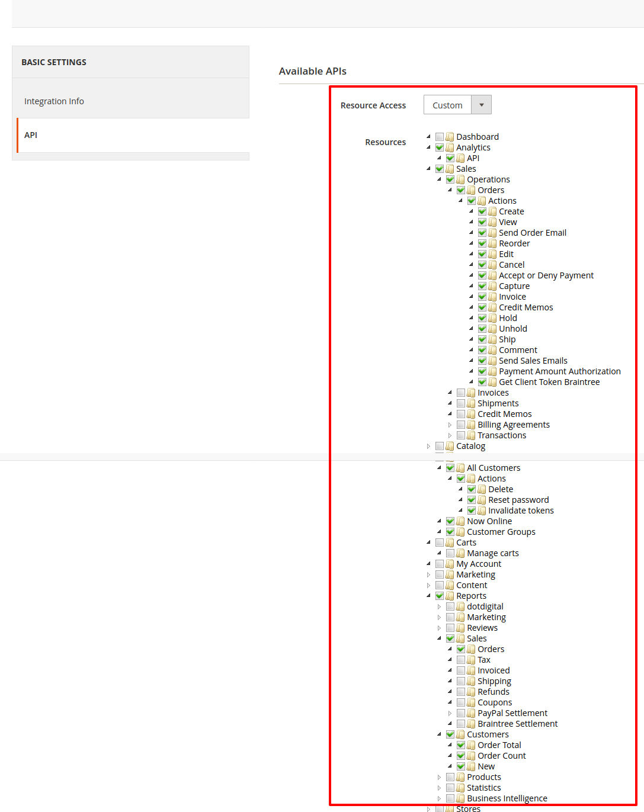Click the Ship folder icon
Viewport: 644px width, 812px height.
(x=492, y=339)
